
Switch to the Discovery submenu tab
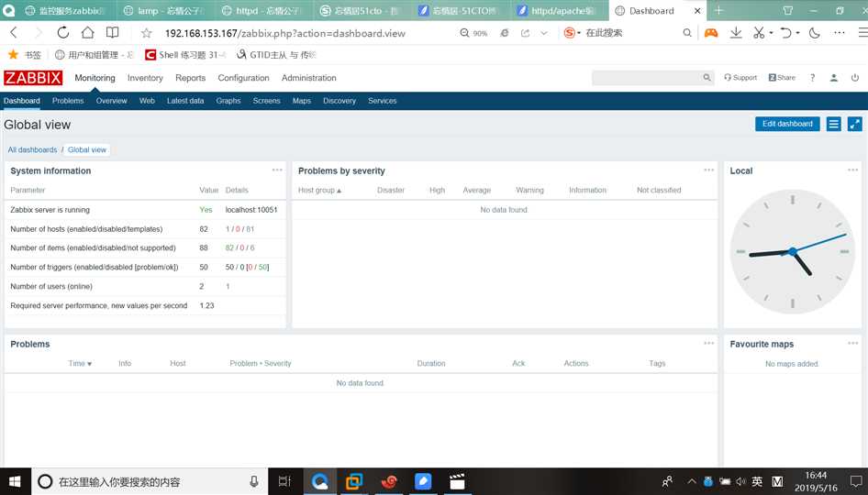[339, 101]
